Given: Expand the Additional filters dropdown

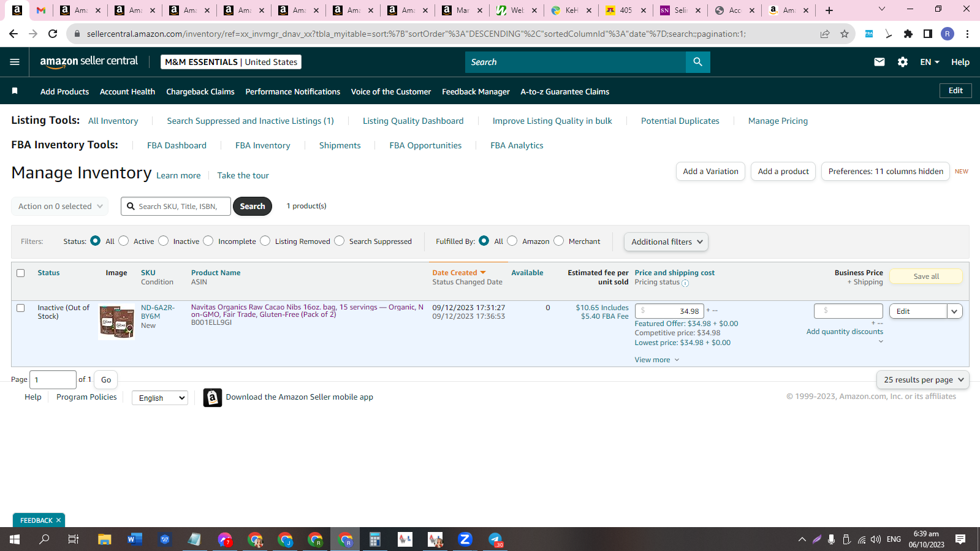Looking at the screenshot, I should [666, 242].
